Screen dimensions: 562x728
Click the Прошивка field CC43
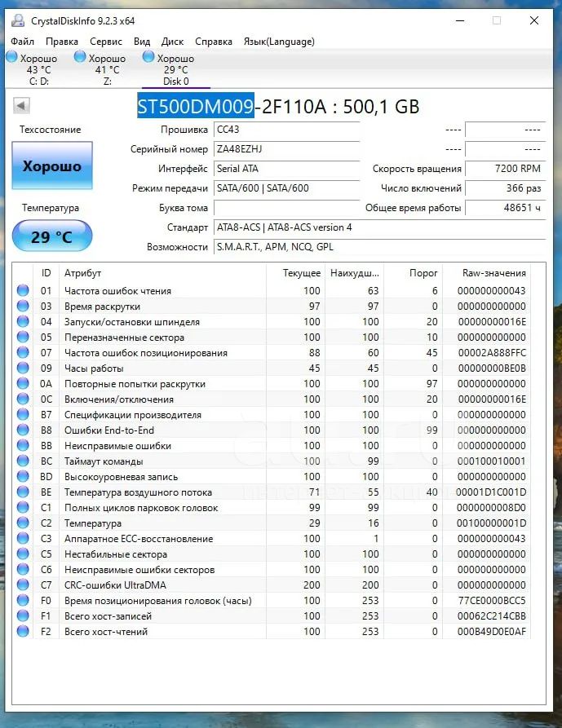(x=286, y=130)
